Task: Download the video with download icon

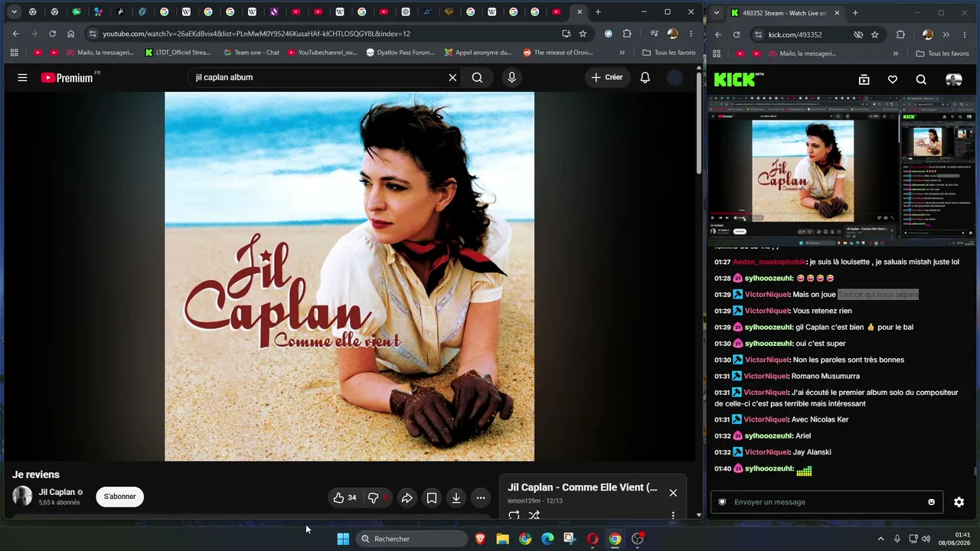Action: [456, 497]
